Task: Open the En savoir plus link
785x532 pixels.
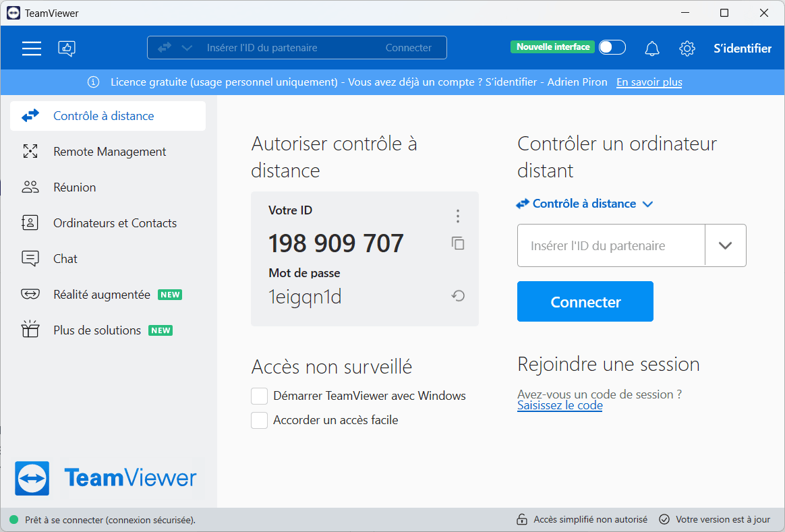Action: pos(649,82)
